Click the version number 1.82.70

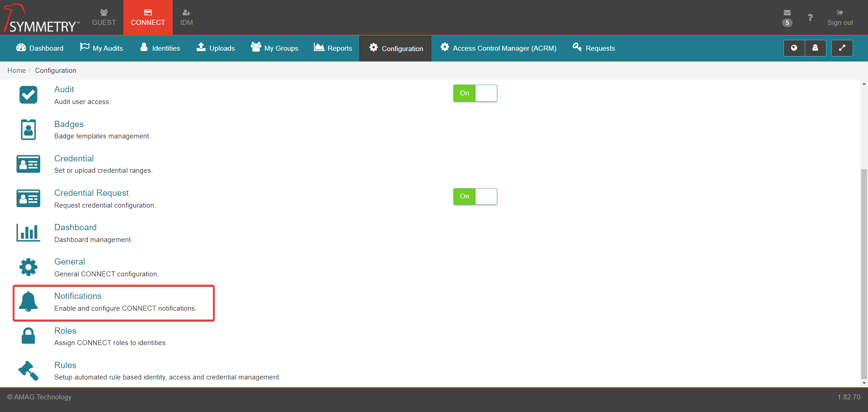[849, 397]
